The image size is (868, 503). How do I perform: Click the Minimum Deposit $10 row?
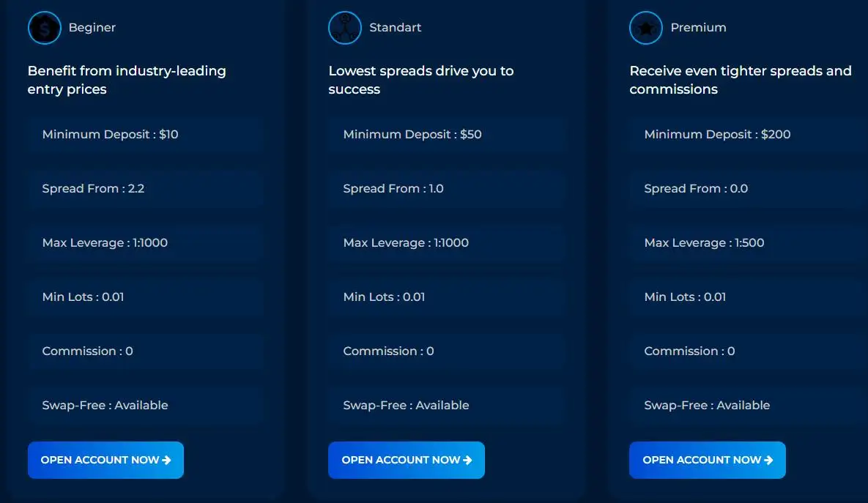click(x=145, y=135)
